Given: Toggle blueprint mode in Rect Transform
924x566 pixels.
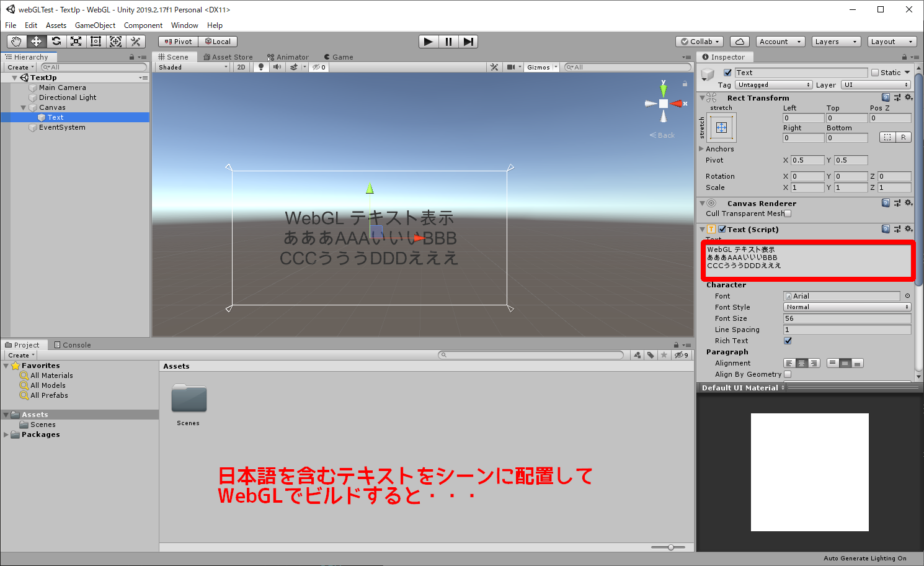Looking at the screenshot, I should coord(887,137).
